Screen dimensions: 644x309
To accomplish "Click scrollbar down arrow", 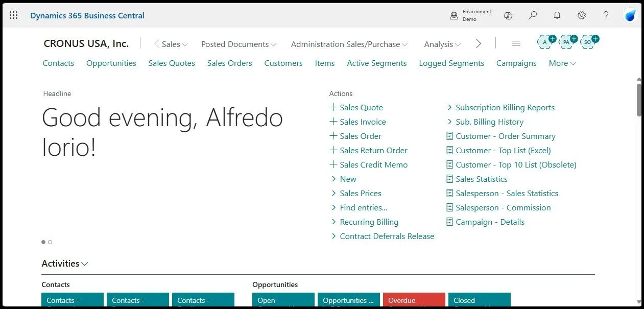I will 639,302.
